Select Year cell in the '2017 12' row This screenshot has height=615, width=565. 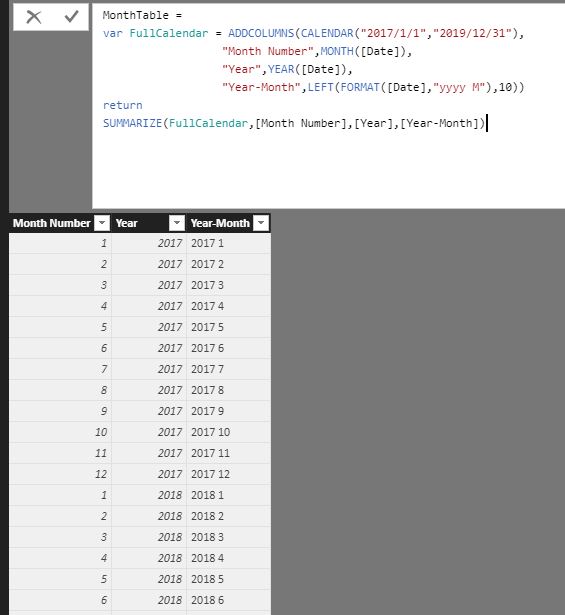[149, 474]
